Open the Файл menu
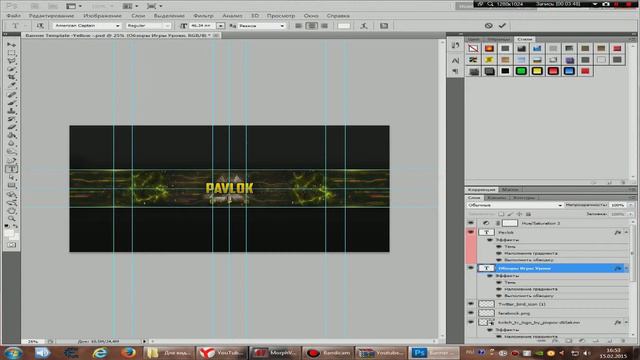Image resolution: width=640 pixels, height=360 pixels. (14, 16)
